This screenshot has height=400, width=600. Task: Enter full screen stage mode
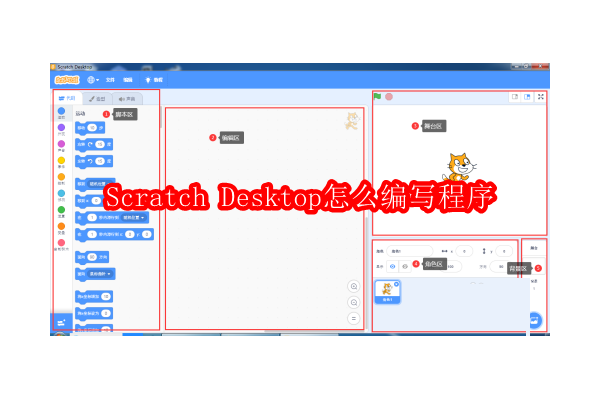[x=541, y=97]
